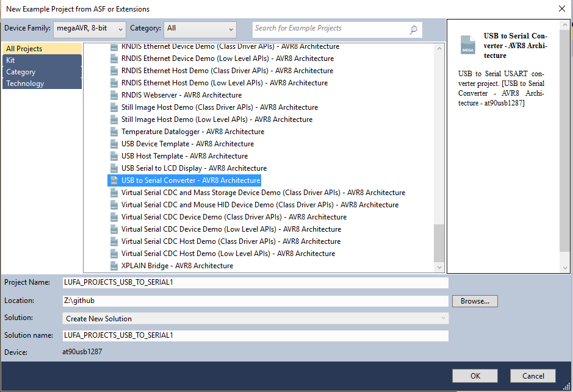573x392 pixels.
Task: Click the Solution name input field
Action: tap(256, 335)
